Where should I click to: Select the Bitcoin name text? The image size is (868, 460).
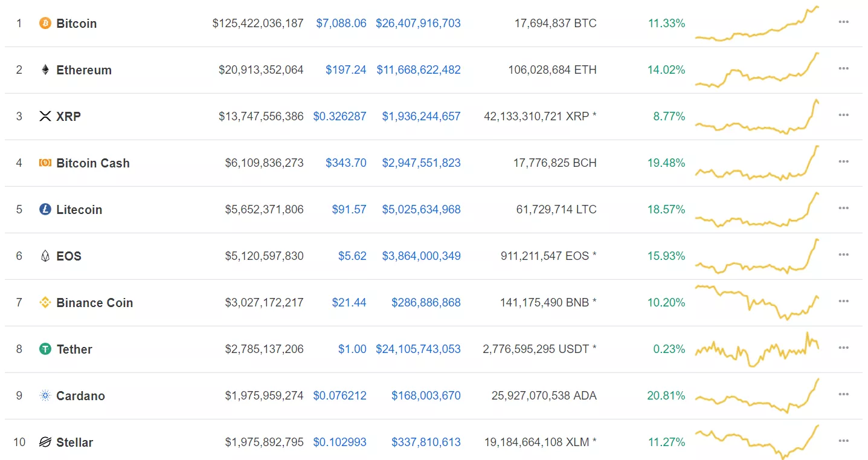(x=76, y=24)
